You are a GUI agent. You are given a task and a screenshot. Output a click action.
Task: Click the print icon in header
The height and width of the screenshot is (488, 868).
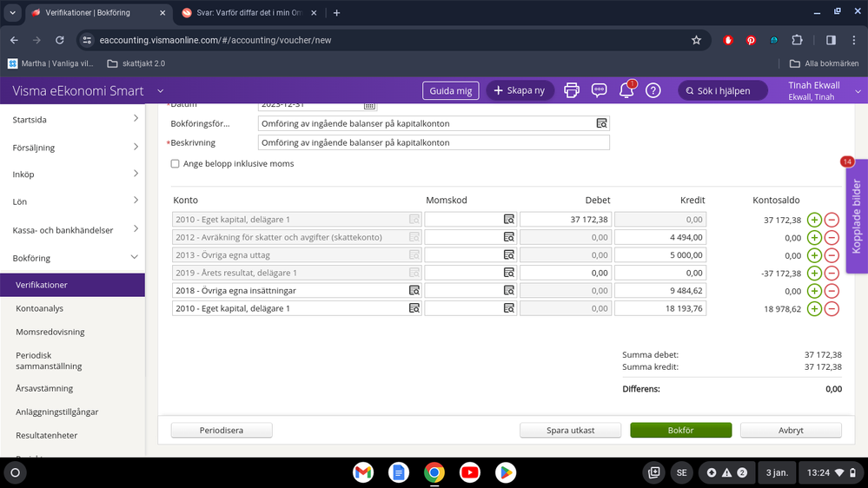click(x=572, y=90)
